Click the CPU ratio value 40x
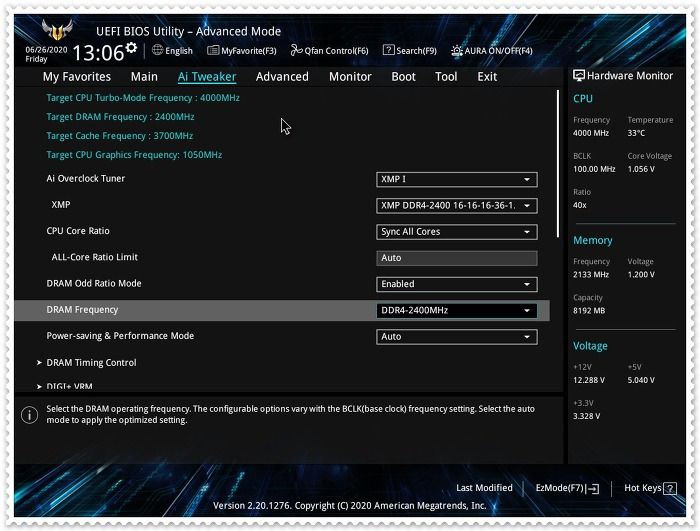 [x=579, y=205]
